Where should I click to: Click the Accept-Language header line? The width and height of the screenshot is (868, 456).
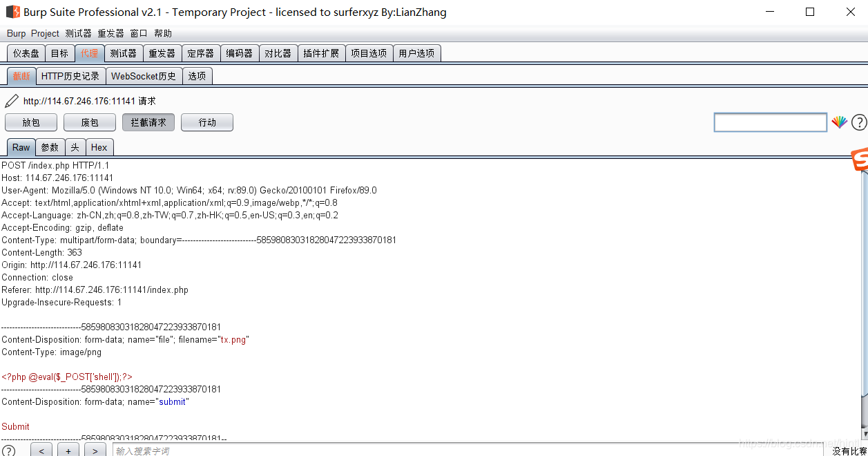tap(170, 215)
